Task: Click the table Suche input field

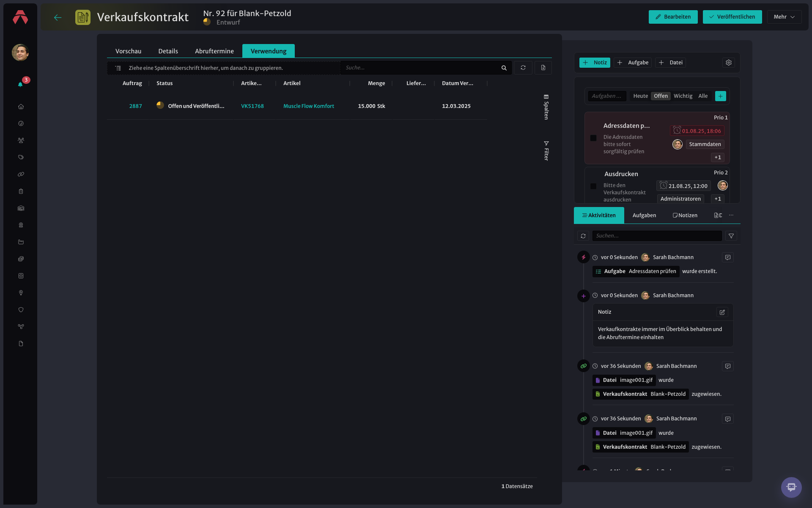Action: click(x=420, y=68)
